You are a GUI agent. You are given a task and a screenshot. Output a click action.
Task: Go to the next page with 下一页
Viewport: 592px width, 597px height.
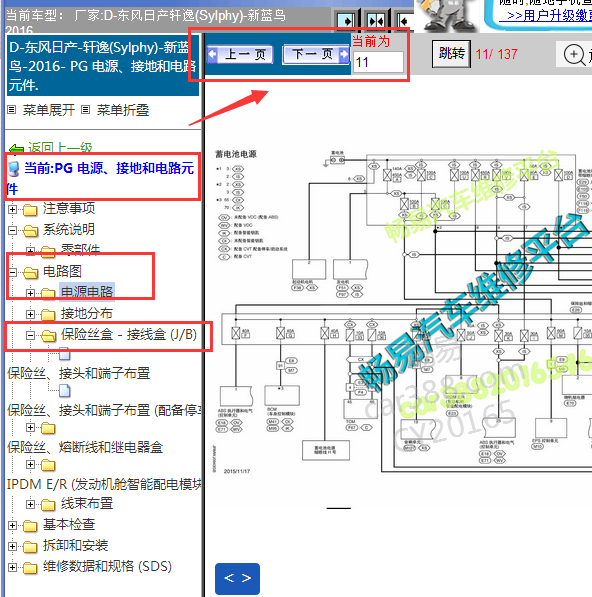316,54
